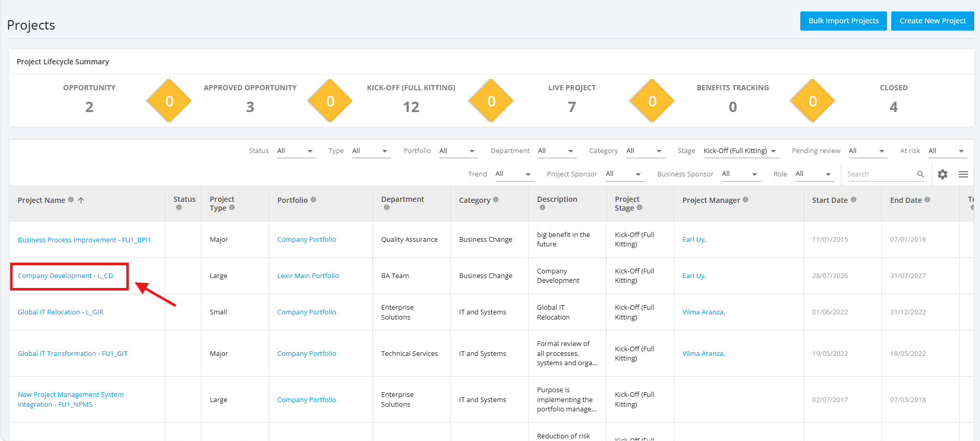The height and width of the screenshot is (441, 980).
Task: Click the Project Name sort arrow
Action: pyautogui.click(x=81, y=200)
